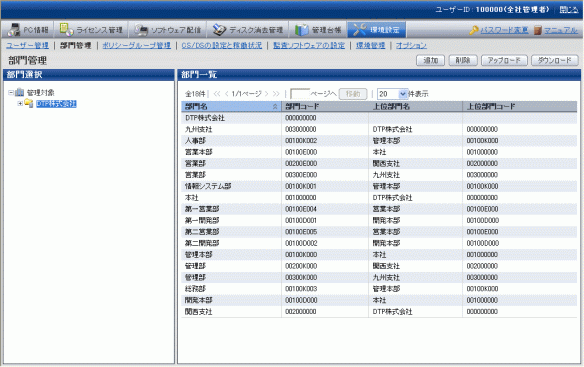Open ディスク消去管理 tab
This screenshot has width=584, height=367.
pyautogui.click(x=248, y=30)
